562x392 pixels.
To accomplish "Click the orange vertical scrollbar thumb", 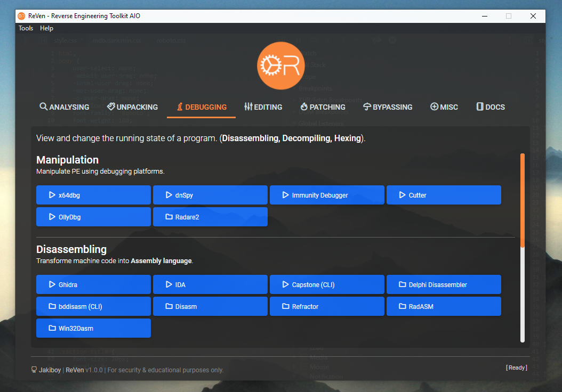I will [523, 200].
